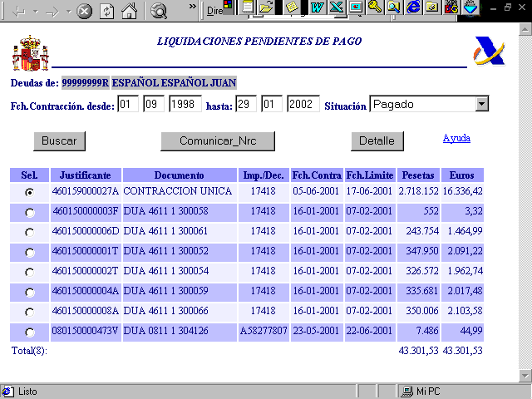
Task: Open the Ayuda help link
Action: point(456,138)
